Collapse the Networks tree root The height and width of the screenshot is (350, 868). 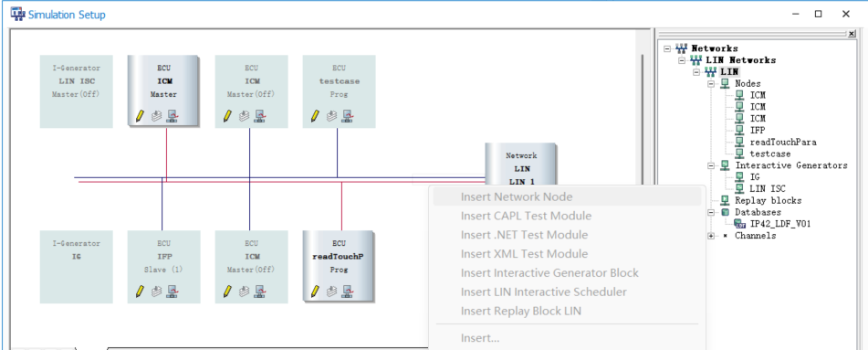pyautogui.click(x=667, y=48)
